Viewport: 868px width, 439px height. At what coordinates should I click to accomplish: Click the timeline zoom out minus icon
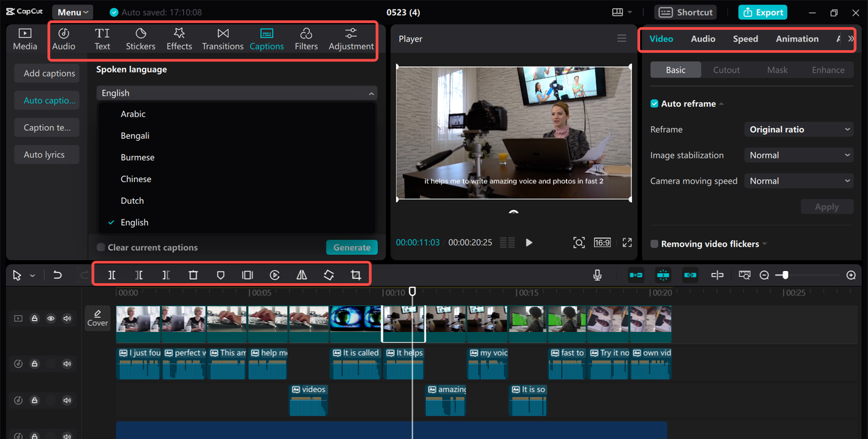[x=764, y=275]
